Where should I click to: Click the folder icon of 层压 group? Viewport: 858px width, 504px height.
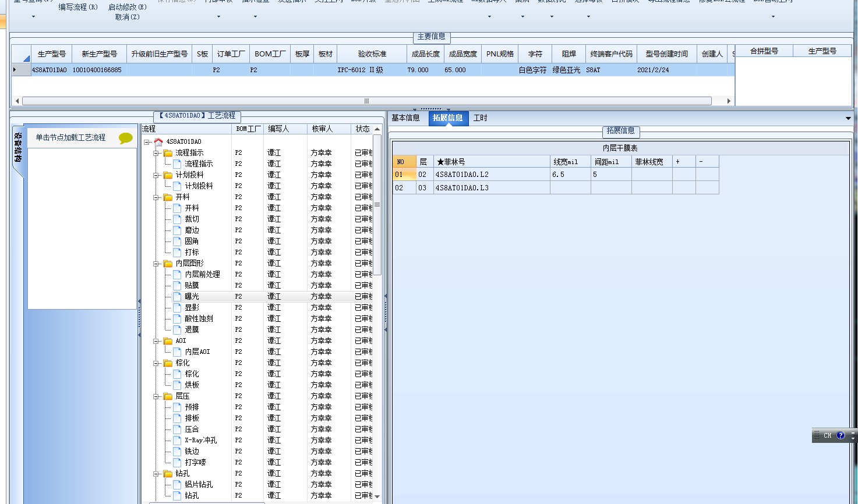168,396
